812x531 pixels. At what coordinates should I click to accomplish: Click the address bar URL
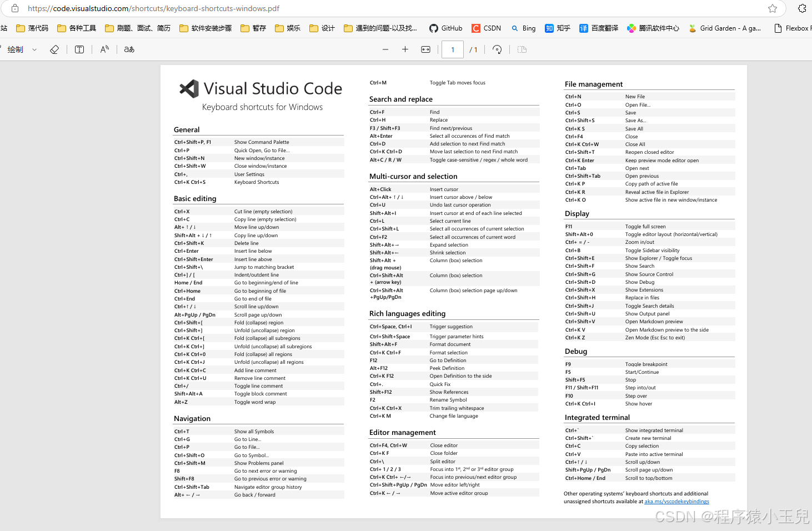point(154,8)
